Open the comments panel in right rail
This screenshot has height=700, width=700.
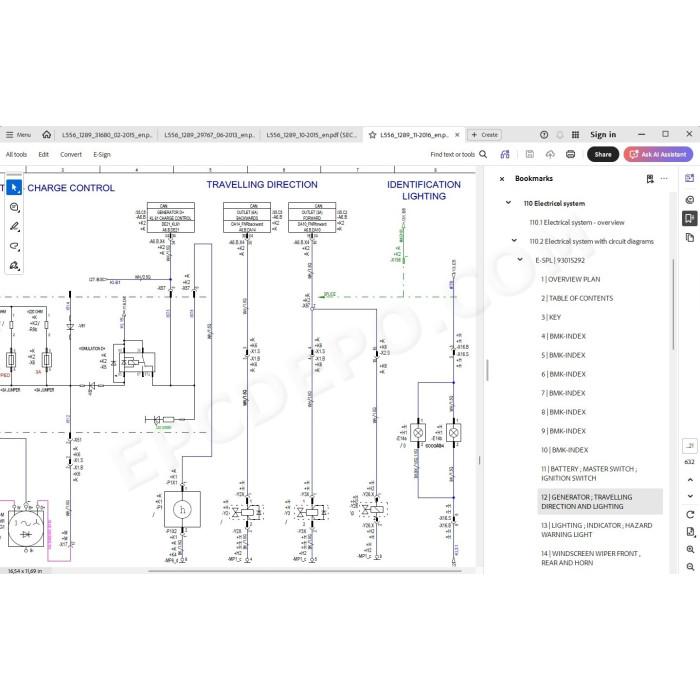coord(690,200)
